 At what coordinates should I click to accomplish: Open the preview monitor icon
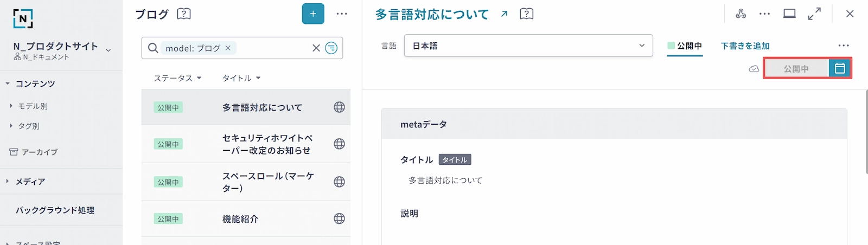(x=789, y=14)
